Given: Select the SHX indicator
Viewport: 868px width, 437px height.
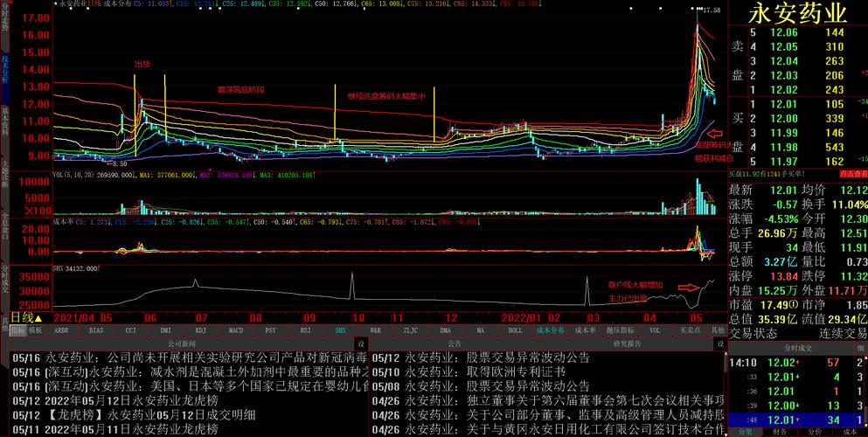Looking at the screenshot, I should click(x=340, y=330).
